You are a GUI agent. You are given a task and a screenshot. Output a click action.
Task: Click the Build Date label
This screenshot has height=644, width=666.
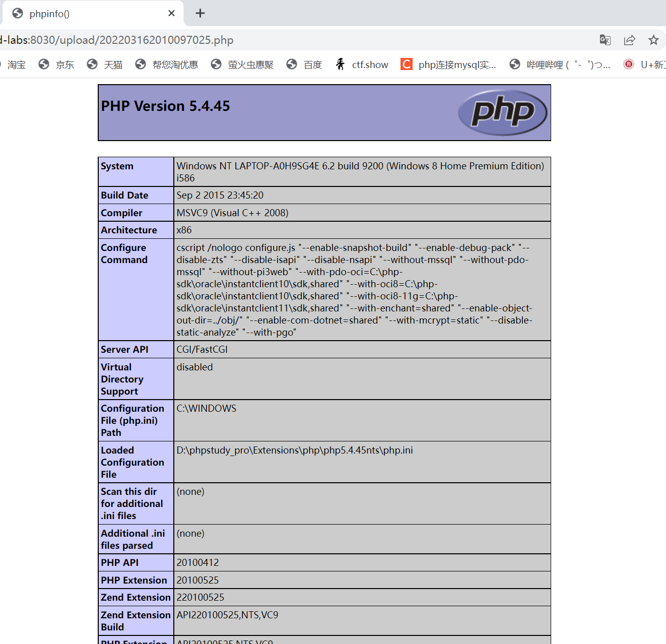pyautogui.click(x=124, y=195)
